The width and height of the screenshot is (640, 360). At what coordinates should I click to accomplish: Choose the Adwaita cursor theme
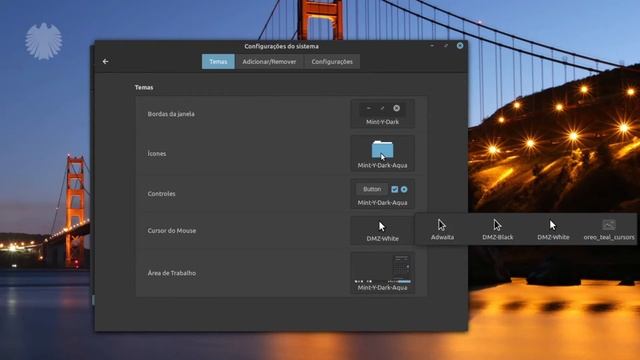click(442, 230)
